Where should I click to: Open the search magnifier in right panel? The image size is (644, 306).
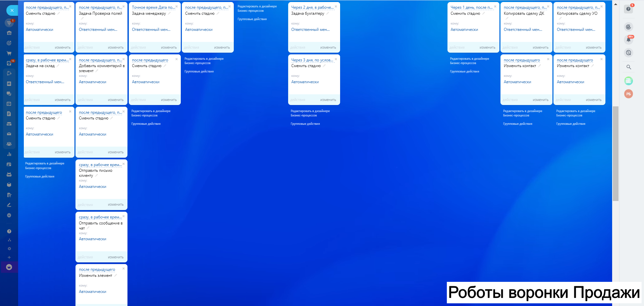(629, 67)
